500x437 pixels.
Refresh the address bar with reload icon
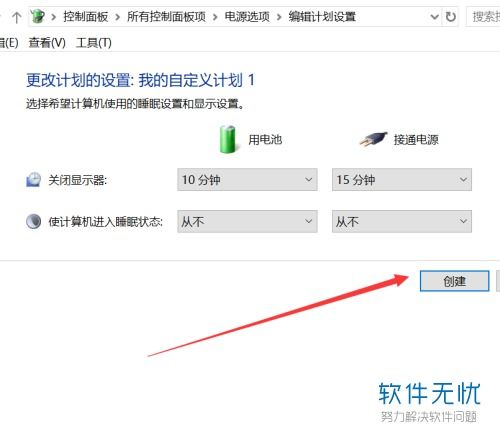(x=451, y=16)
